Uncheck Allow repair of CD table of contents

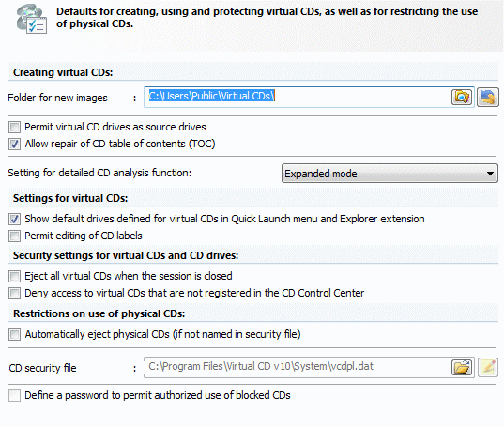pos(14,144)
